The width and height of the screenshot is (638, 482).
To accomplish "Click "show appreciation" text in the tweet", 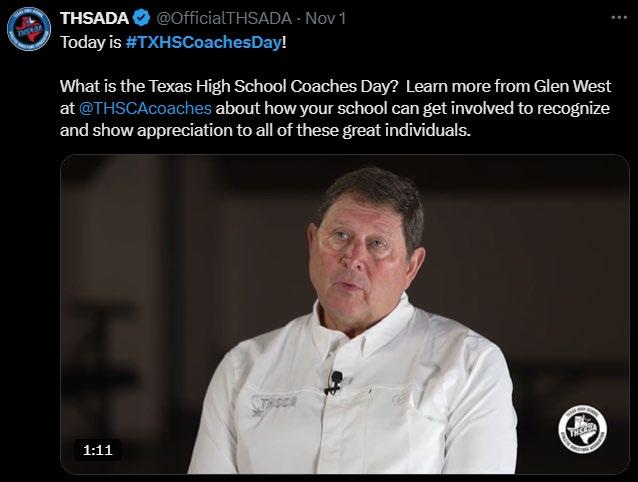I will tap(162, 132).
